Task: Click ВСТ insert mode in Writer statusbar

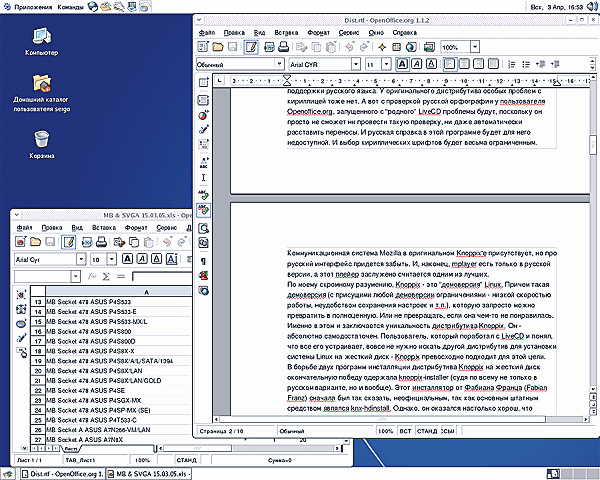Action: point(405,431)
